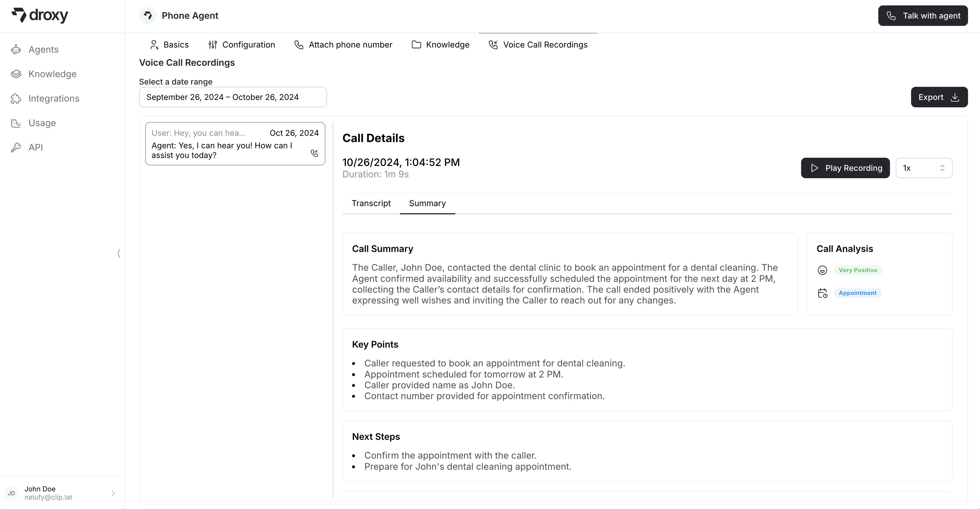
Task: Play the call recording
Action: click(845, 168)
